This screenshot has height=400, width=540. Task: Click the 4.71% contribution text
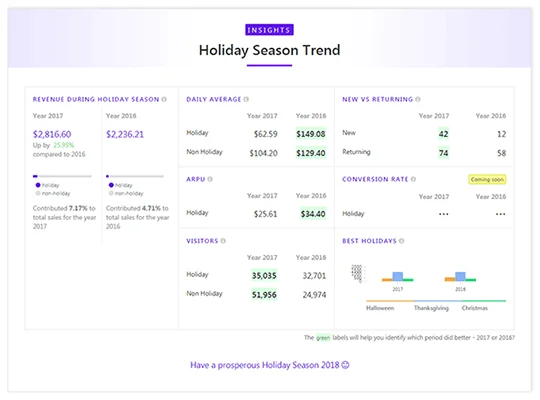click(x=151, y=208)
